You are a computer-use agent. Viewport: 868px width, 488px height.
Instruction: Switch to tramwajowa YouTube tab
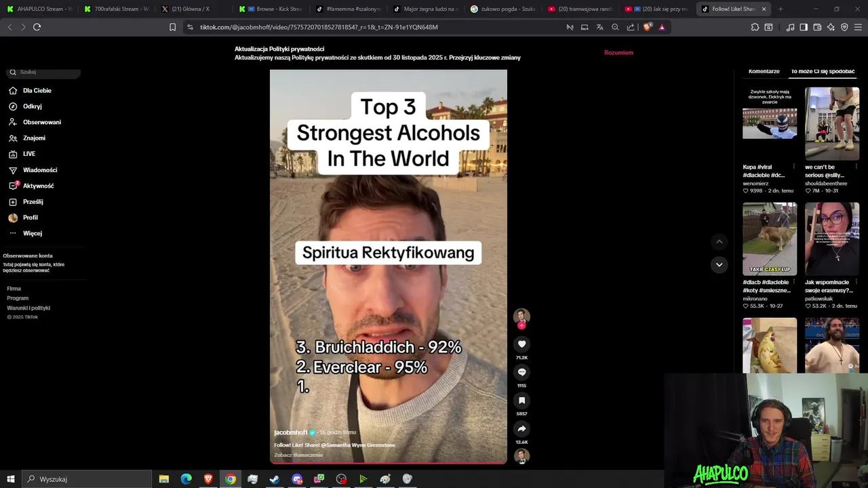pos(580,9)
